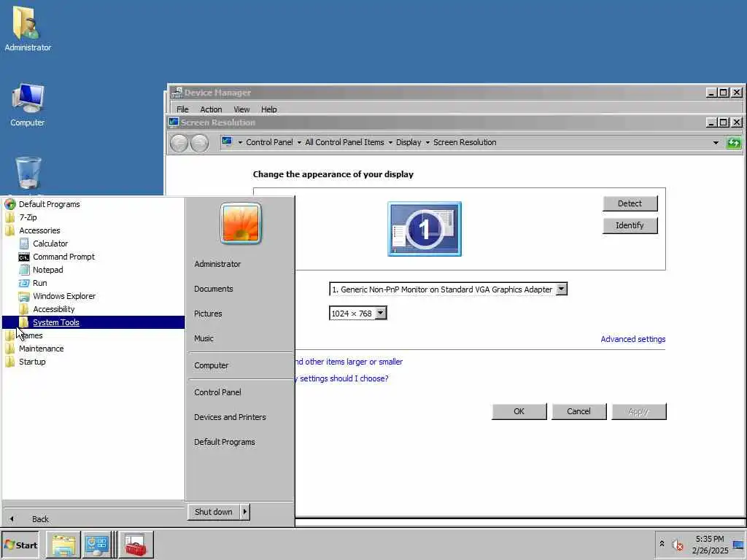Expand the arrow after Control Panel breadcrumb
747x560 pixels.
[299, 142]
